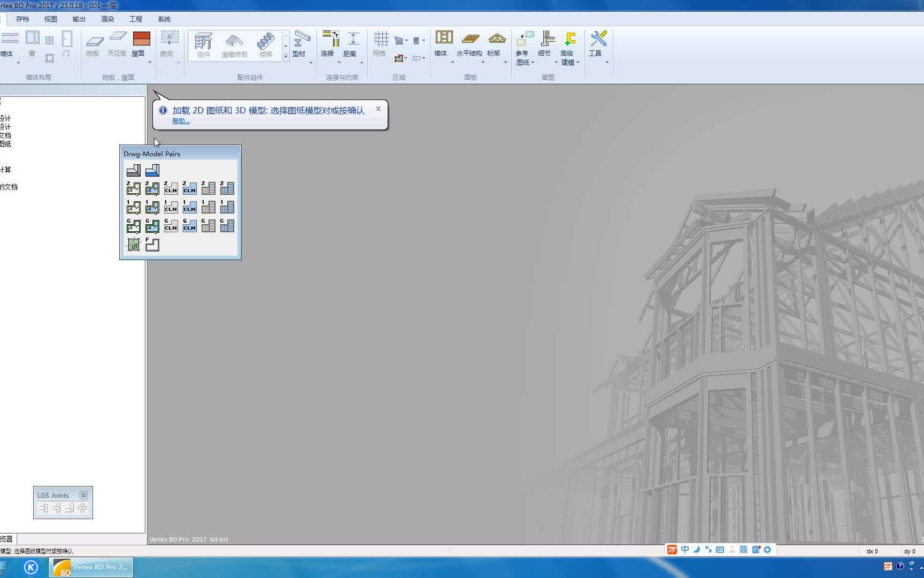Screen dimensions: 924x578
Task: Open the 存档 ribbon tab
Action: (22, 19)
